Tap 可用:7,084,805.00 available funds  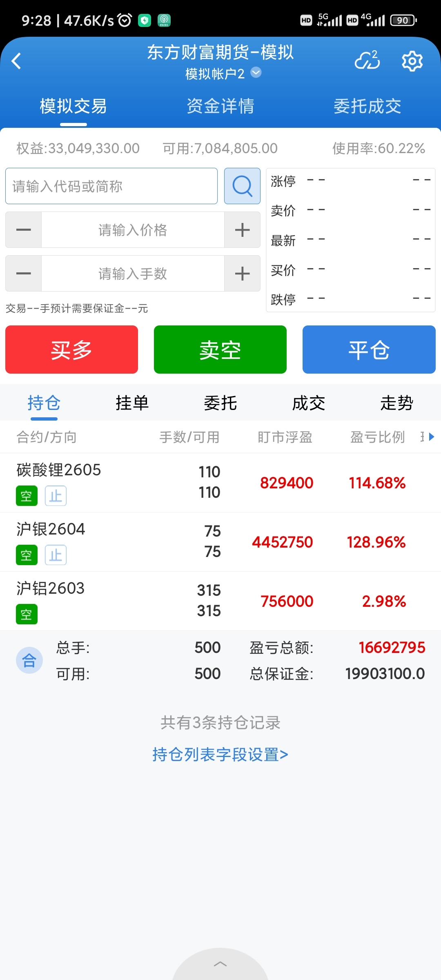220,148
